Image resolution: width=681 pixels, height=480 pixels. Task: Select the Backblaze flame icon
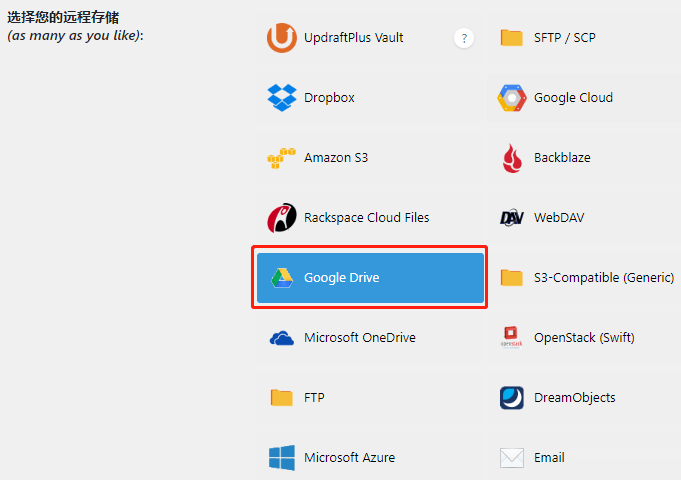tap(512, 158)
